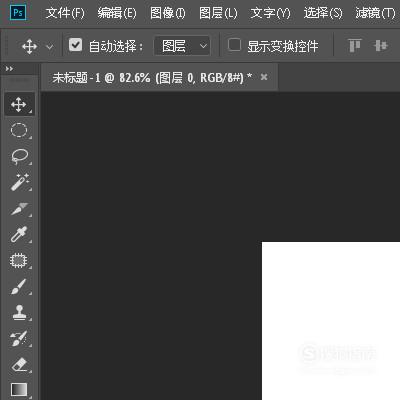Select the Elliptical Marquee tool

click(x=19, y=130)
